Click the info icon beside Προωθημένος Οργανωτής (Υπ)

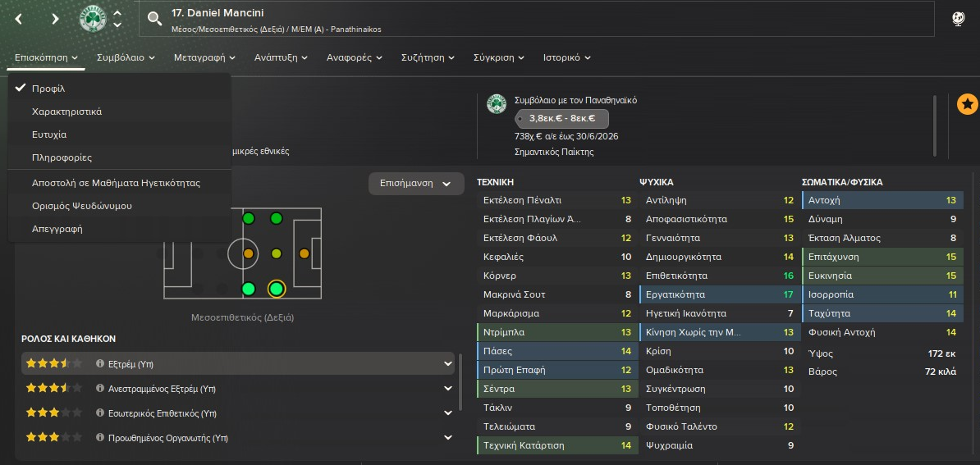100,438
